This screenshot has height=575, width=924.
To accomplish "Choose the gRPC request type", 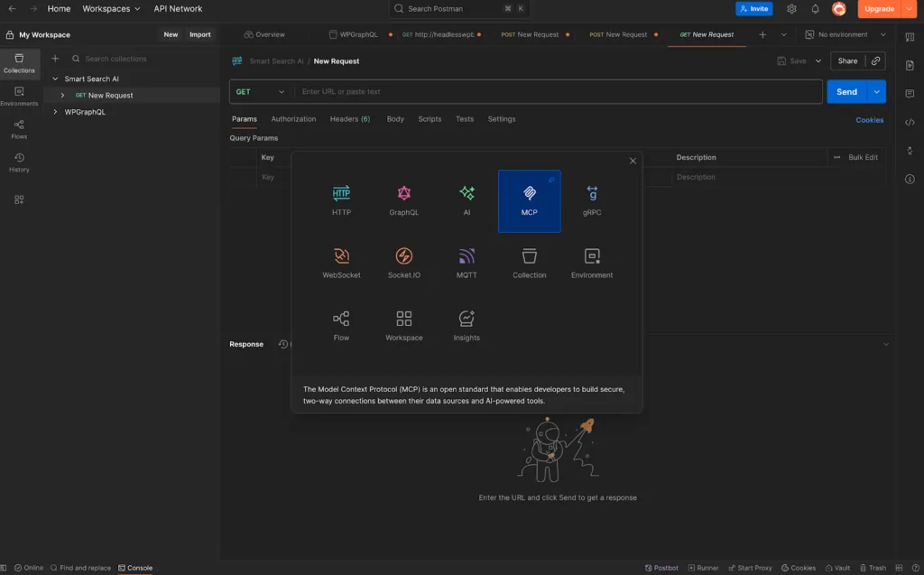I will click(592, 200).
